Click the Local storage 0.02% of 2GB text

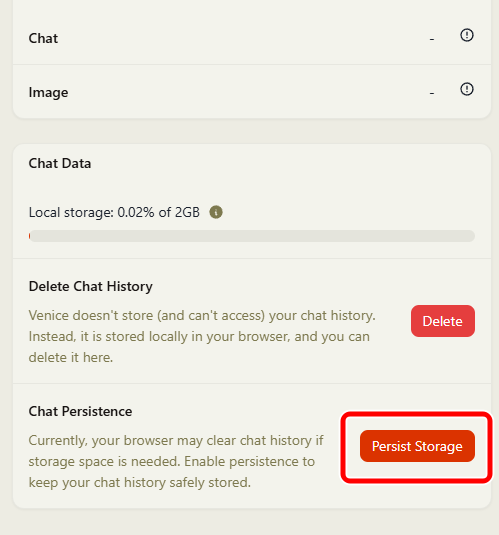pos(114,212)
